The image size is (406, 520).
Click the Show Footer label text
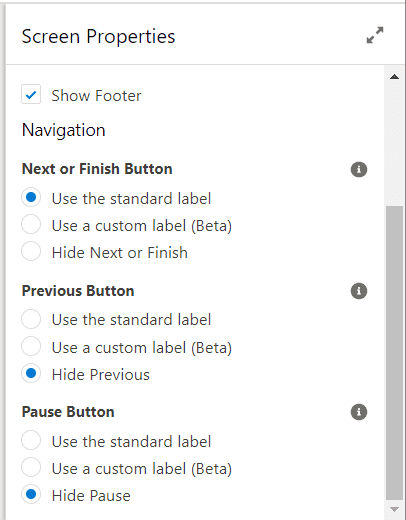pos(96,96)
